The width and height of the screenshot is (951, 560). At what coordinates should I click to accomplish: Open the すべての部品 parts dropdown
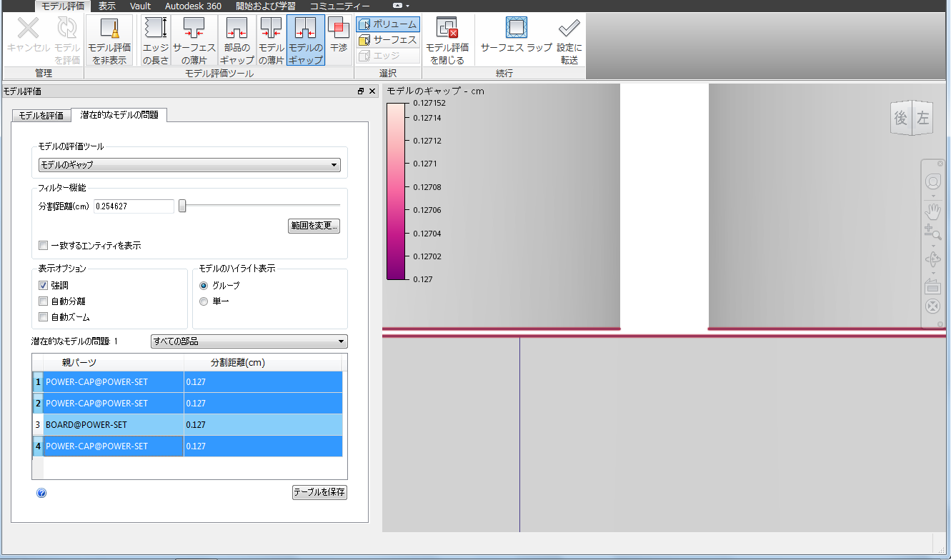tap(249, 341)
